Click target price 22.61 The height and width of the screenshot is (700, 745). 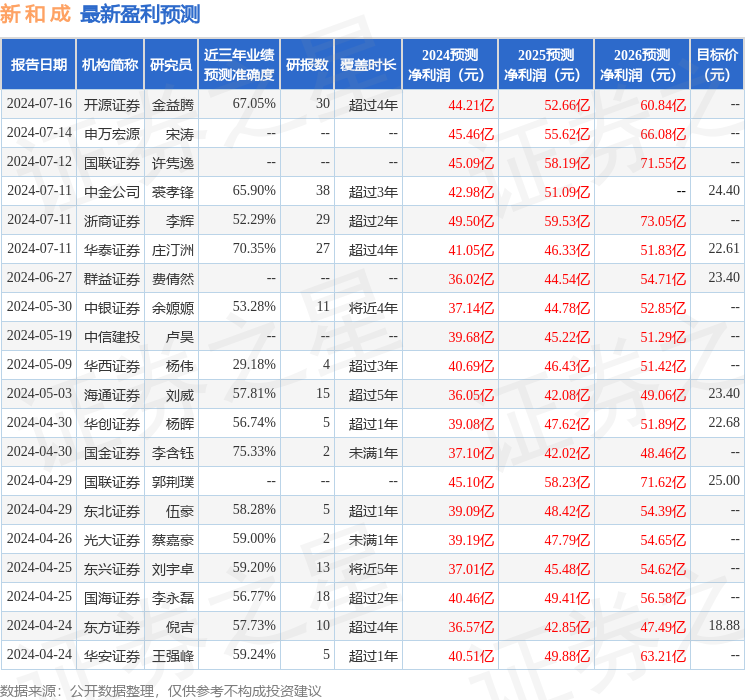[x=724, y=249]
